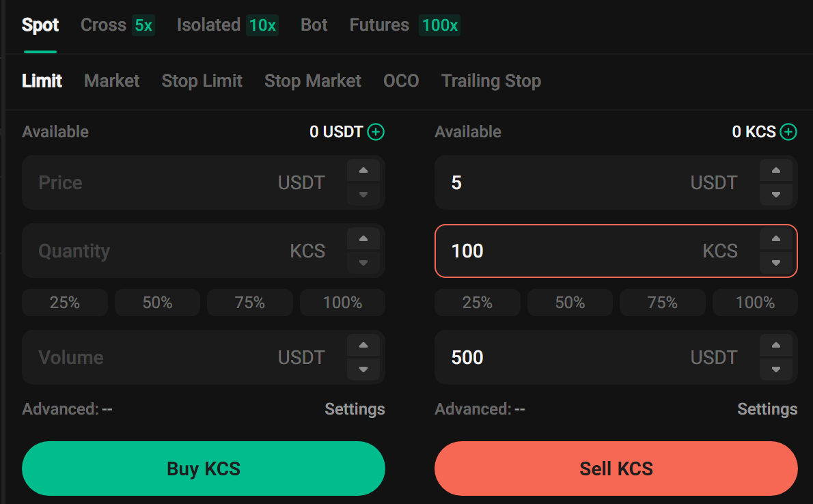Open the Cross 5x margin tab
Image resolution: width=813 pixels, height=504 pixels.
[x=118, y=25]
